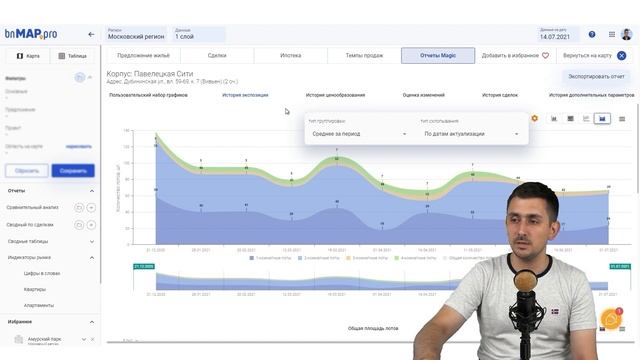Click the Сбросить button
Image resolution: width=640 pixels, height=360 pixels.
click(x=27, y=171)
